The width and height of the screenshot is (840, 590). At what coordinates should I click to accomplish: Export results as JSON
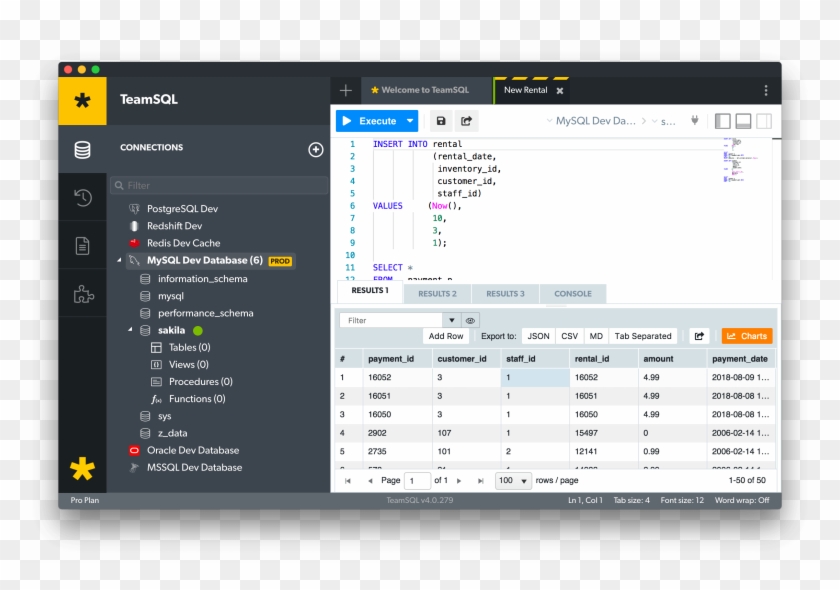coord(538,336)
